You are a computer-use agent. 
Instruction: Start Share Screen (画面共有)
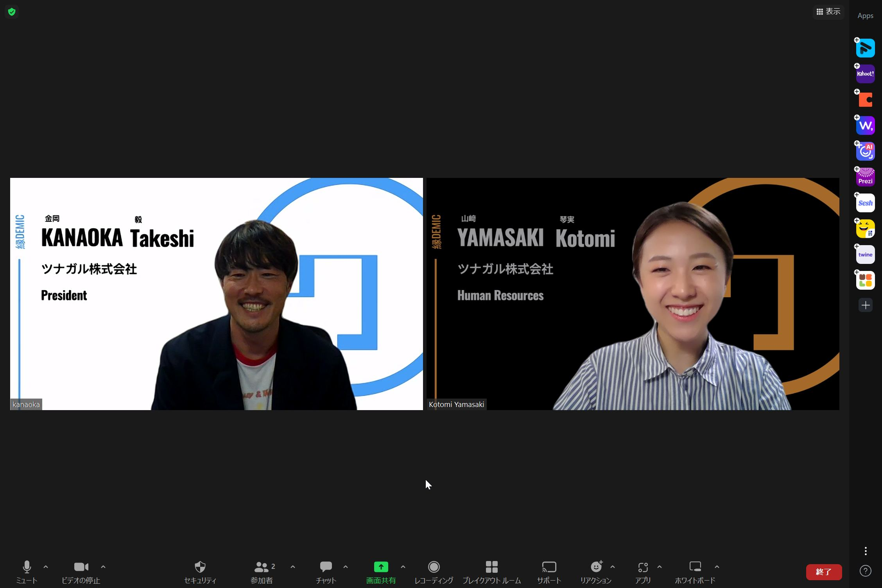pyautogui.click(x=381, y=572)
